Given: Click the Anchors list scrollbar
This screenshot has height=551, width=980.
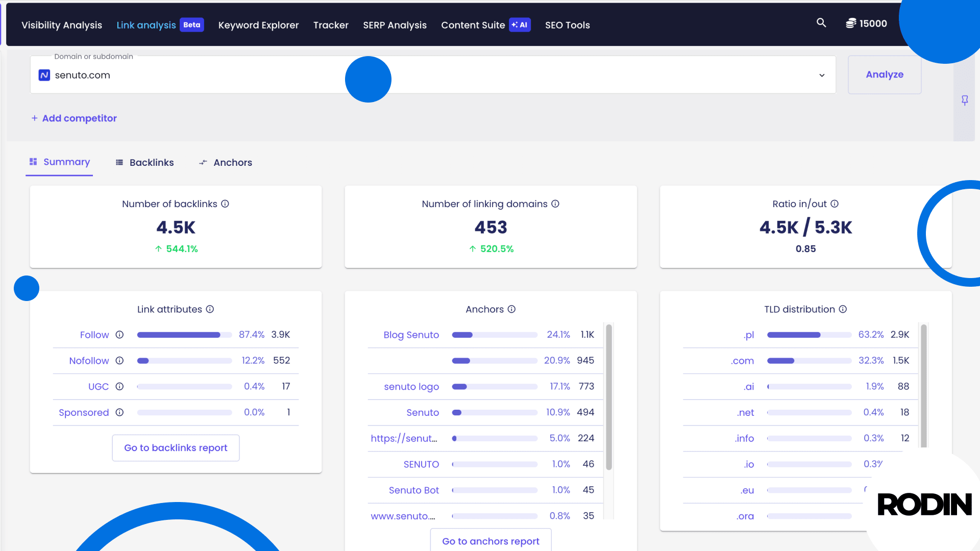Looking at the screenshot, I should pos(609,397).
